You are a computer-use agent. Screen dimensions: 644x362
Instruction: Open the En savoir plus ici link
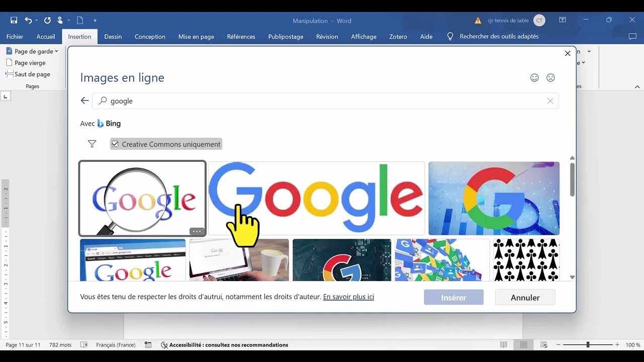(x=349, y=297)
